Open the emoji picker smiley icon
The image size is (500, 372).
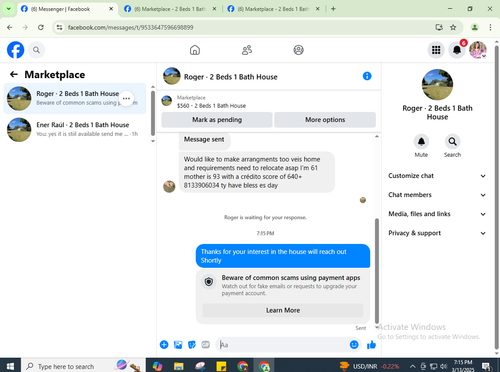[x=354, y=345]
